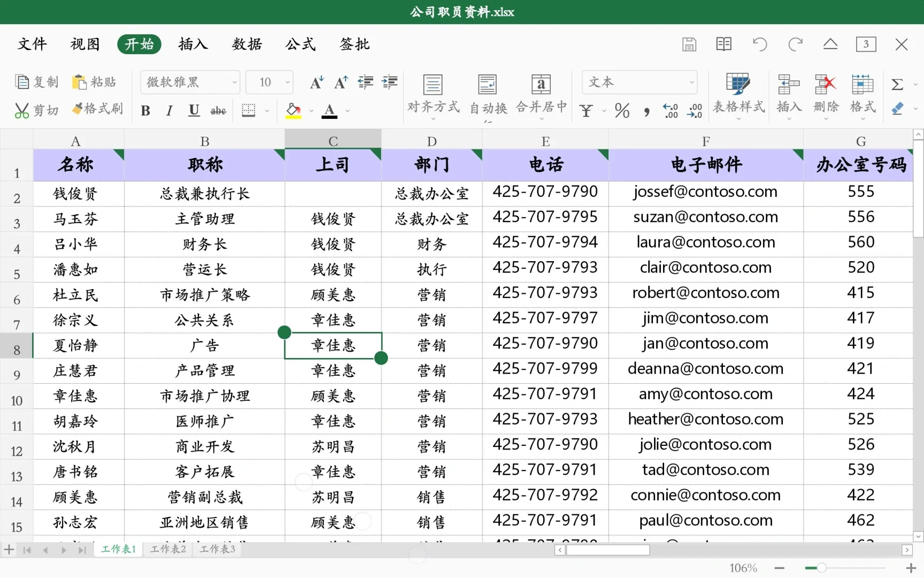Click the save document icon
The image size is (924, 578).
(689, 44)
